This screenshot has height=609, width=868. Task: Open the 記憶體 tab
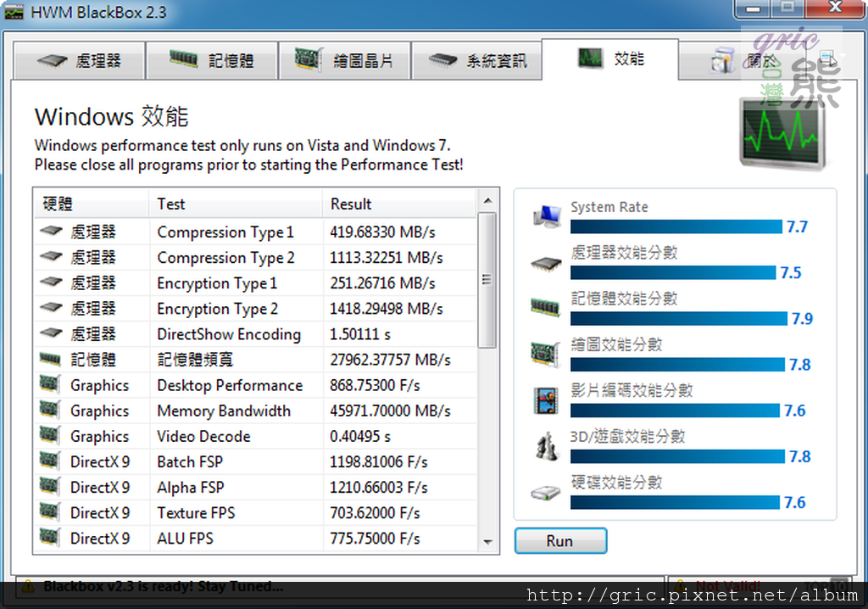coord(211,60)
